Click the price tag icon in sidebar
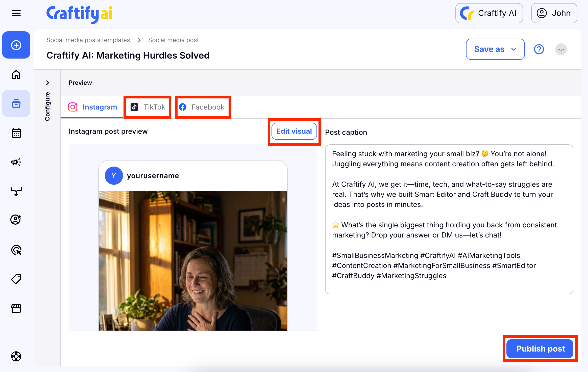The image size is (588, 372). tap(16, 279)
